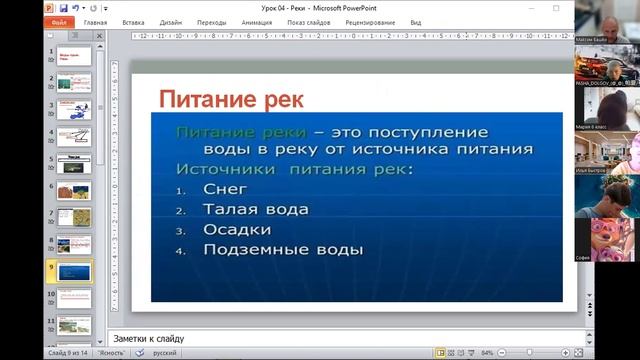The image size is (640, 360).
Task: Close the slide thumbnails pane
Action: (x=99, y=36)
